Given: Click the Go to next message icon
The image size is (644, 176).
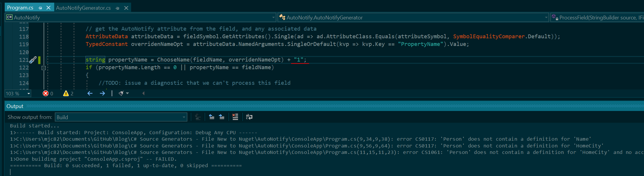Looking at the screenshot, I should tap(222, 117).
